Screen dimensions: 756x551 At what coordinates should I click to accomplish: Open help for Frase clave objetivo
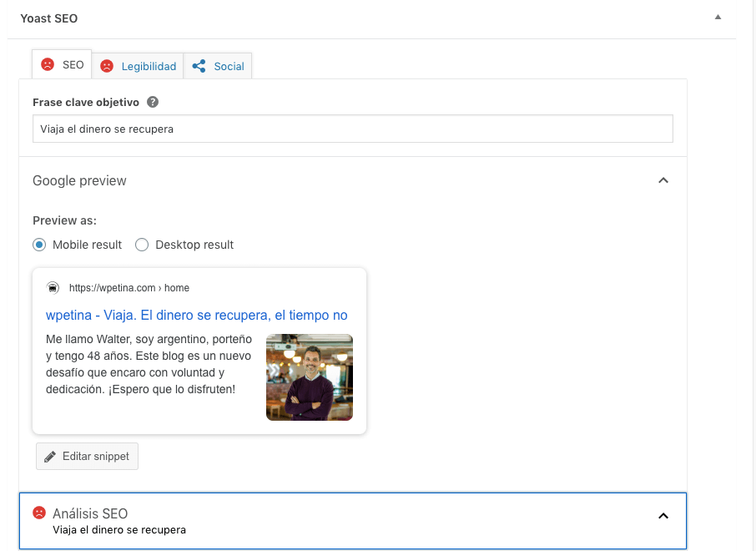153,103
